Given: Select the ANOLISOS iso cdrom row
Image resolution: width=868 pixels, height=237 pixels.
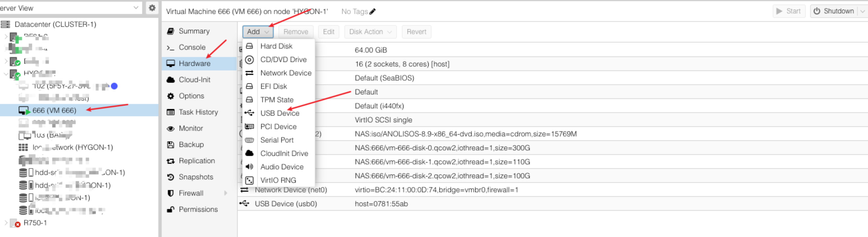Looking at the screenshot, I should pyautogui.click(x=553, y=134).
